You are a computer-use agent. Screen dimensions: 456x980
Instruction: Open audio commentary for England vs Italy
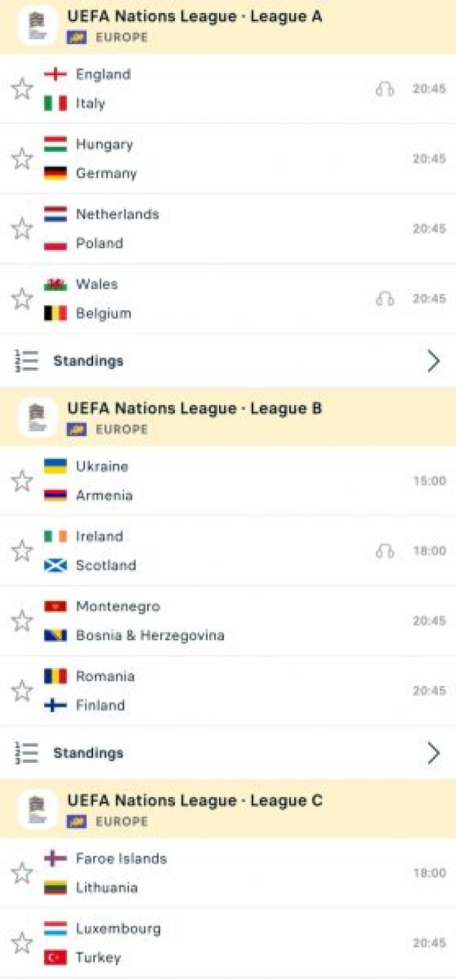(385, 89)
